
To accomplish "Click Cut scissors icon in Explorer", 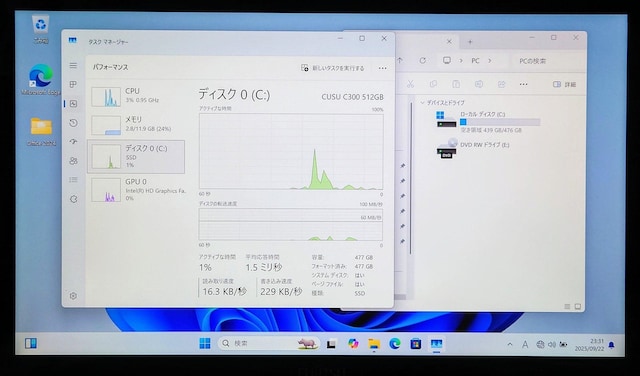I will (x=410, y=84).
